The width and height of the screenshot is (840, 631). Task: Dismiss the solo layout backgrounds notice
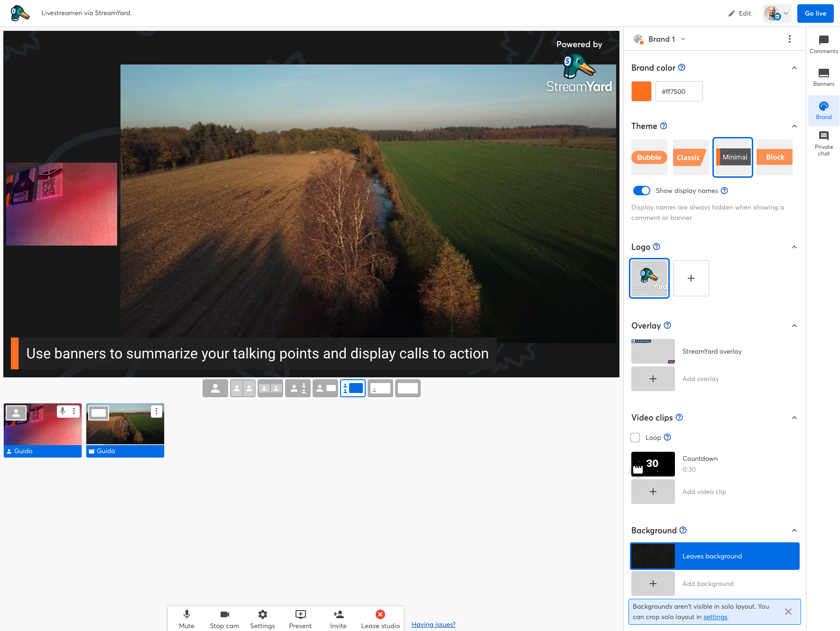788,612
